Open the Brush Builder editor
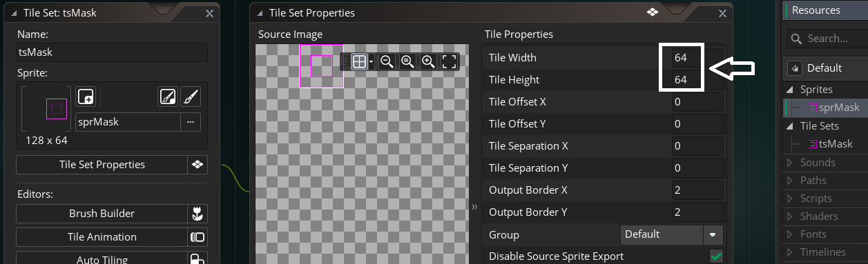This screenshot has width=868, height=264. coord(102,214)
